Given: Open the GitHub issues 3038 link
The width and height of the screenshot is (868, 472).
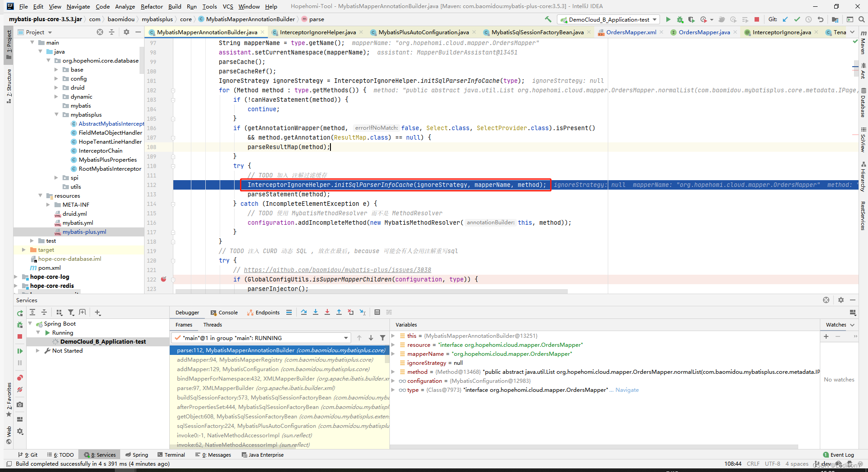Looking at the screenshot, I should tap(337, 270).
